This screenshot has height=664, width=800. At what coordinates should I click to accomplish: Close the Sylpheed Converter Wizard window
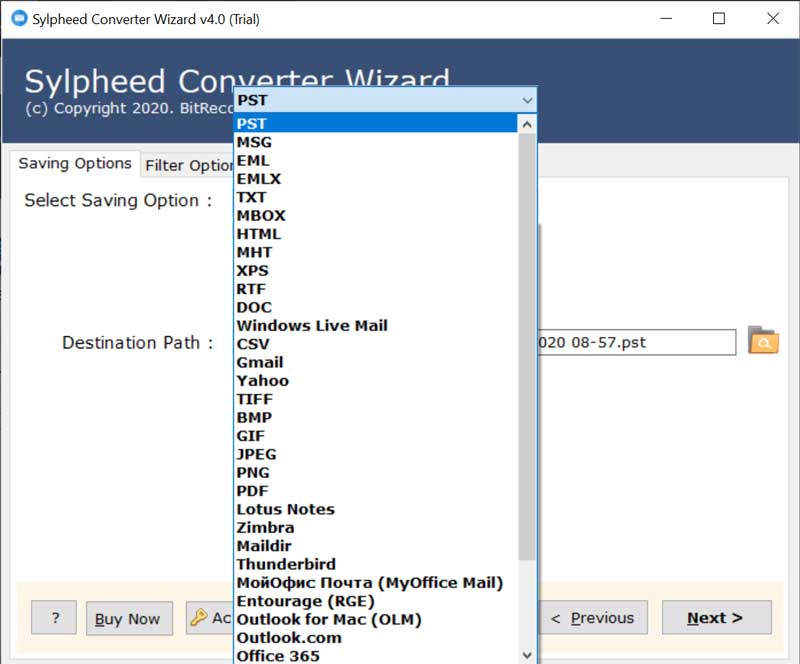(x=773, y=19)
